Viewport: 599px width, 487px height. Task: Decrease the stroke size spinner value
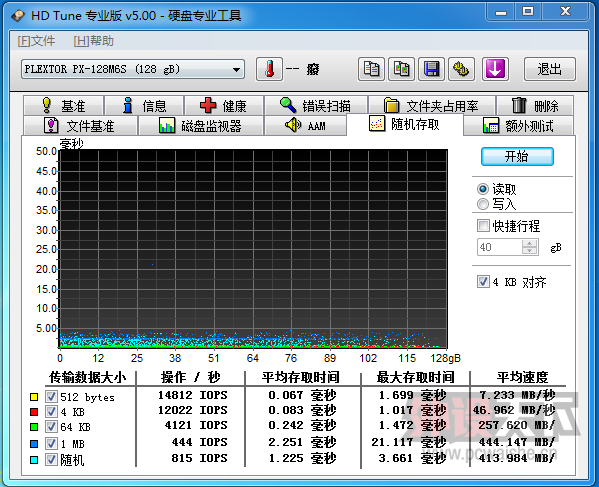point(529,251)
